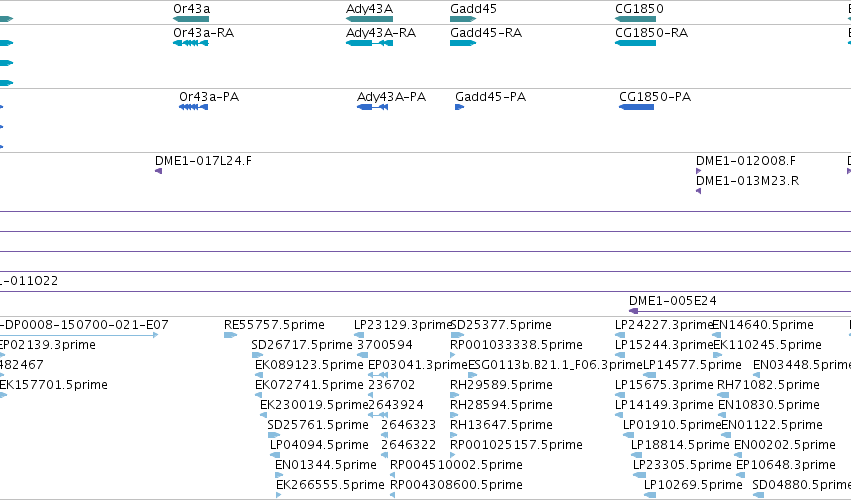Click the EP10648.3prime label
Image resolution: width=851 pixels, height=500 pixels.
click(x=786, y=465)
